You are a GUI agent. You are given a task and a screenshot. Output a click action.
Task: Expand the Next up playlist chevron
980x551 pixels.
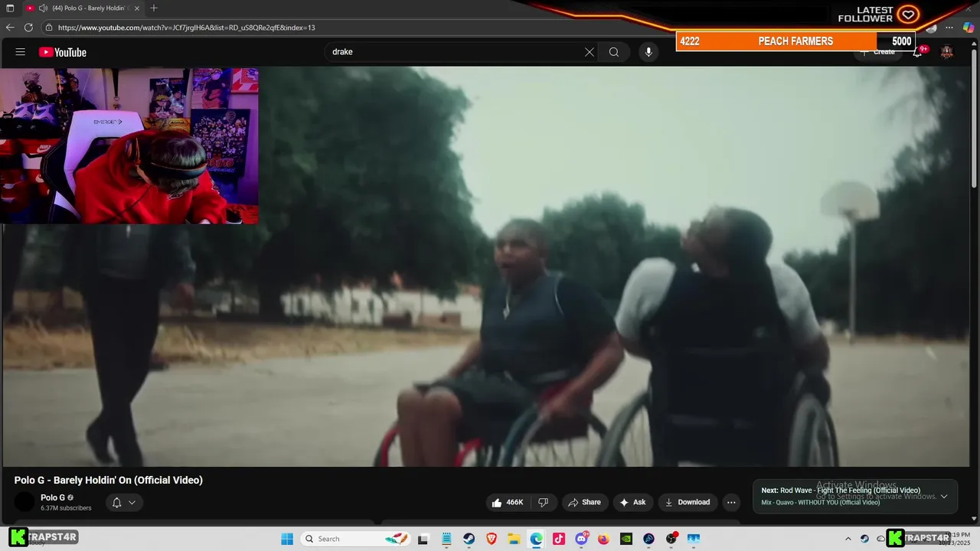(944, 497)
